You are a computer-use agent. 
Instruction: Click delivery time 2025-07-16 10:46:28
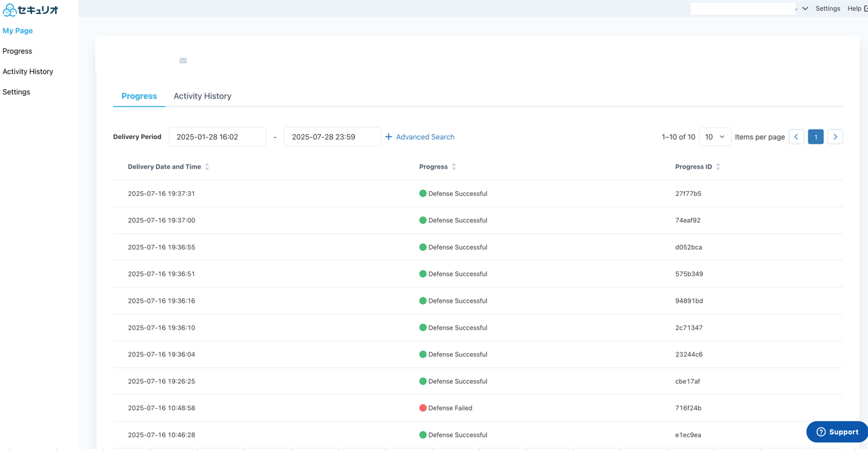[x=162, y=435]
